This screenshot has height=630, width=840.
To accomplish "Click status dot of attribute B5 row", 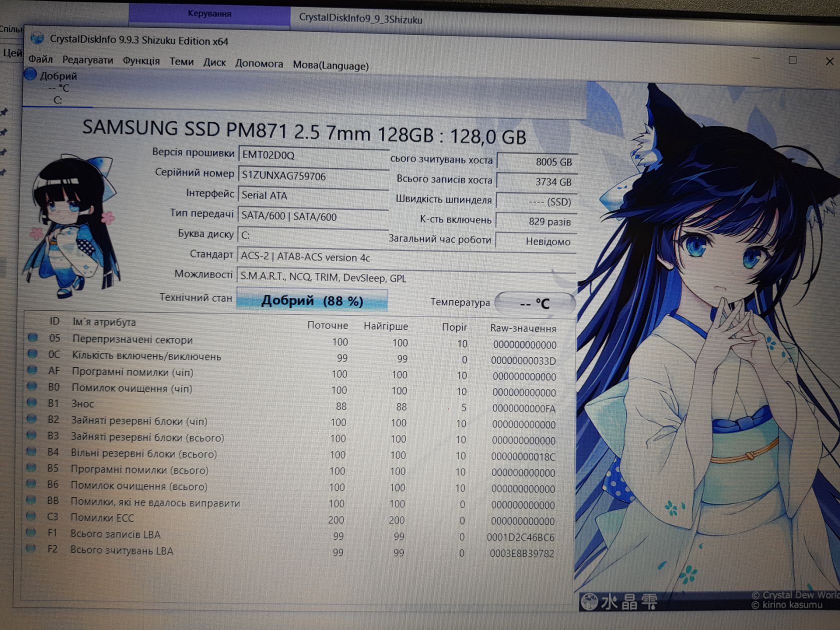I will [x=31, y=467].
